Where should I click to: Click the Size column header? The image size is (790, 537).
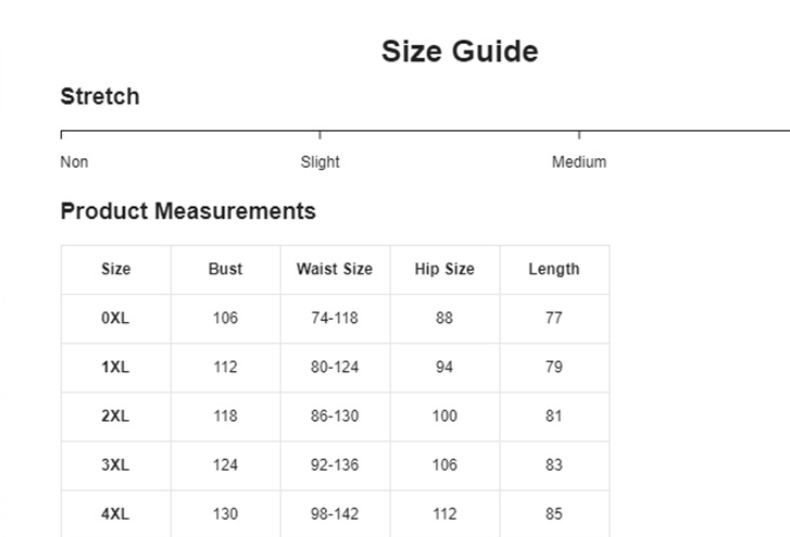116,269
